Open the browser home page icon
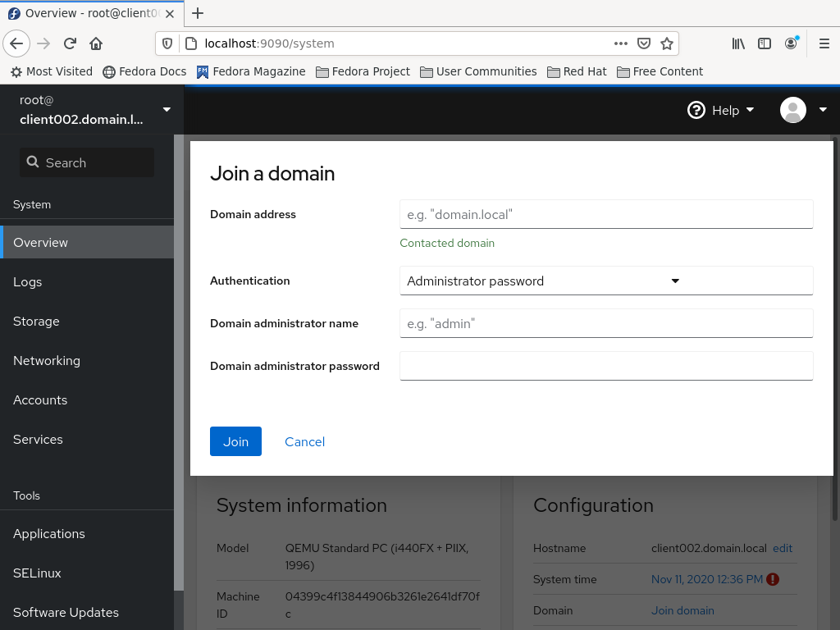Image resolution: width=840 pixels, height=630 pixels. point(96,43)
